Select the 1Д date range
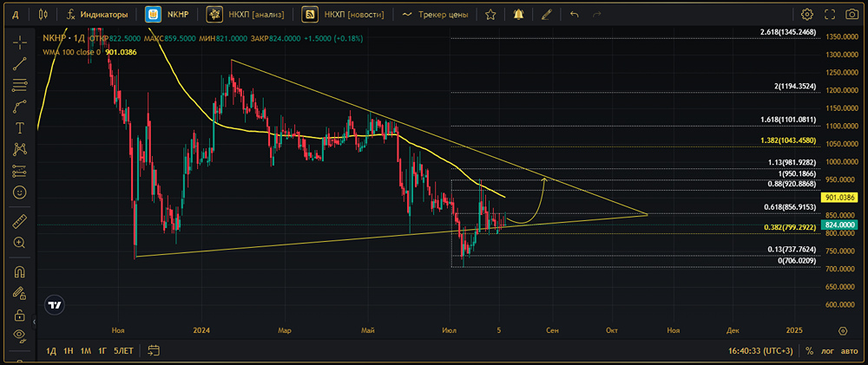Viewport: 868px width, 365px height. click(51, 350)
